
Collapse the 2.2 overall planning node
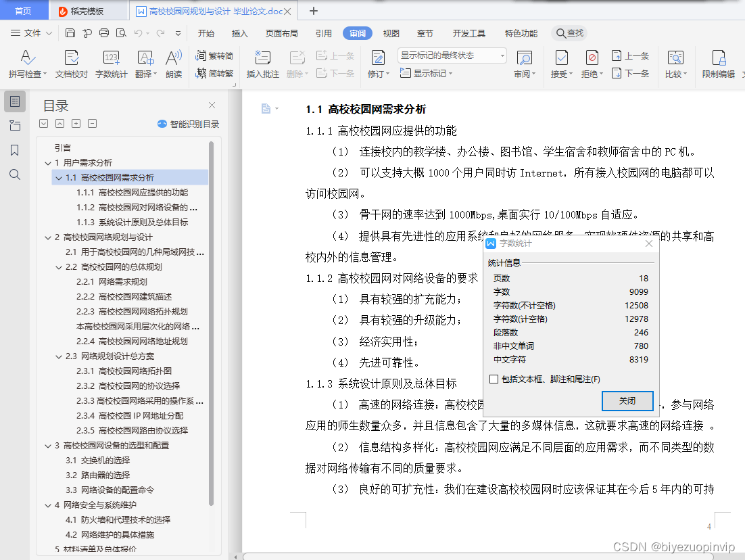point(59,267)
